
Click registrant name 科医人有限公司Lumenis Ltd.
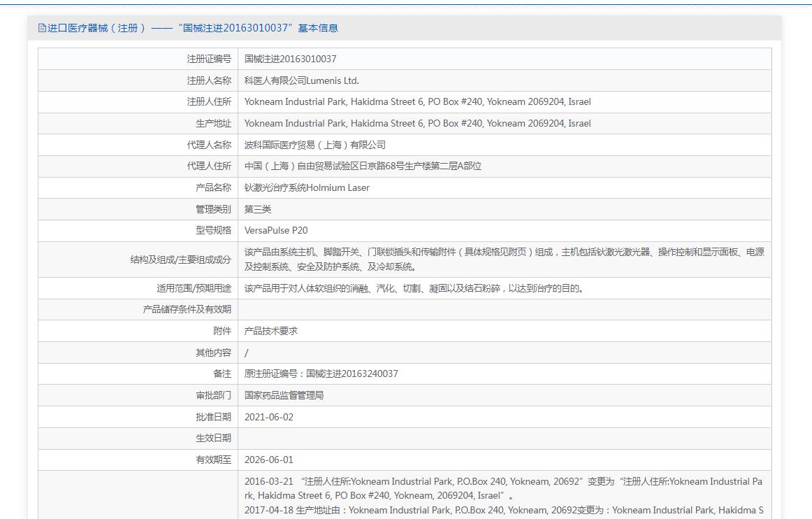[301, 80]
